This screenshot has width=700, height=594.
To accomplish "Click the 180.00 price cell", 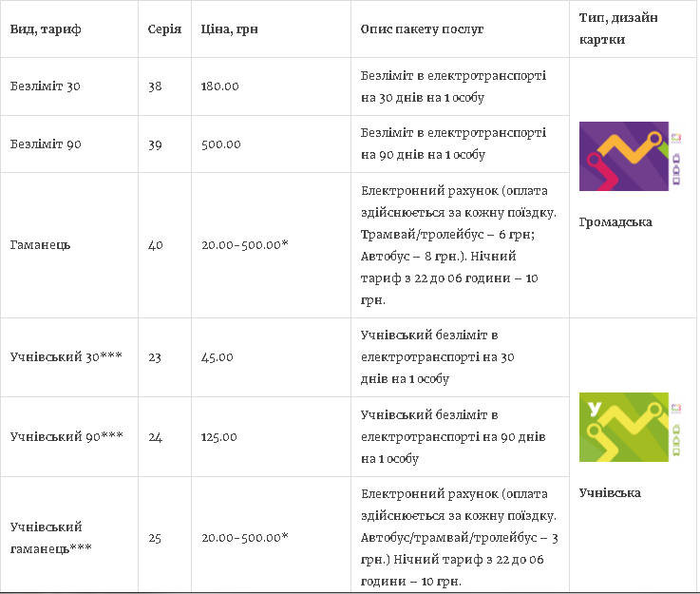I will pos(220,86).
